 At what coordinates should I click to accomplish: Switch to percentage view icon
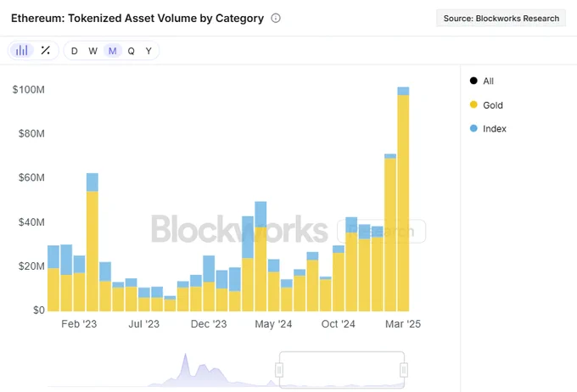pos(45,50)
